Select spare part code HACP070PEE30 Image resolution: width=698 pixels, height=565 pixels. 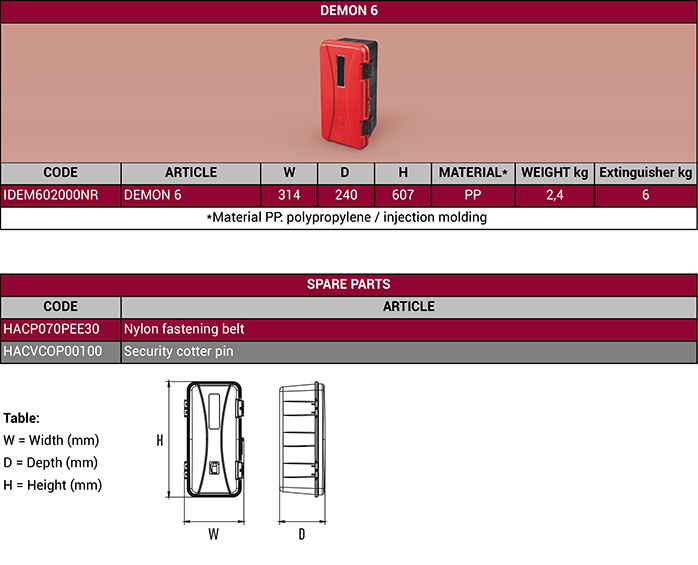point(61,329)
